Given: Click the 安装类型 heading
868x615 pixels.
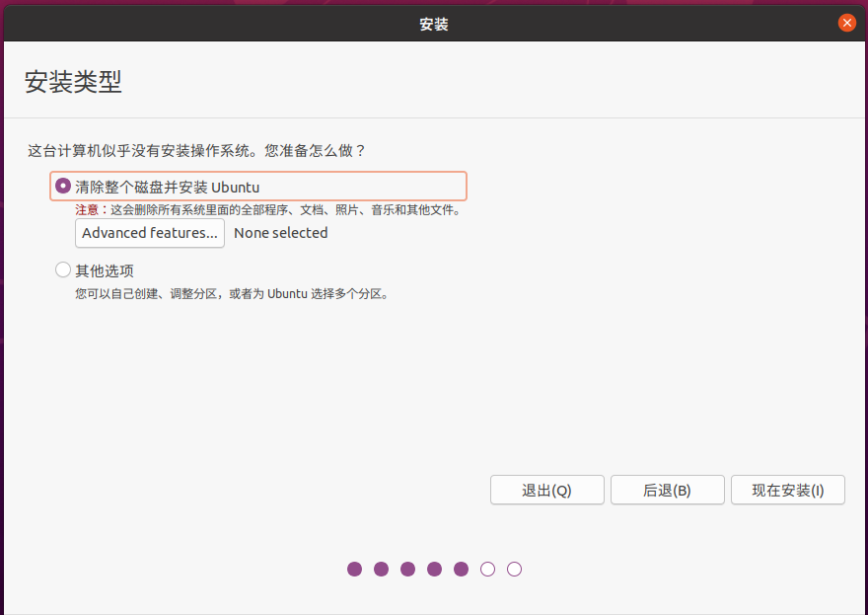Looking at the screenshot, I should tap(73, 82).
